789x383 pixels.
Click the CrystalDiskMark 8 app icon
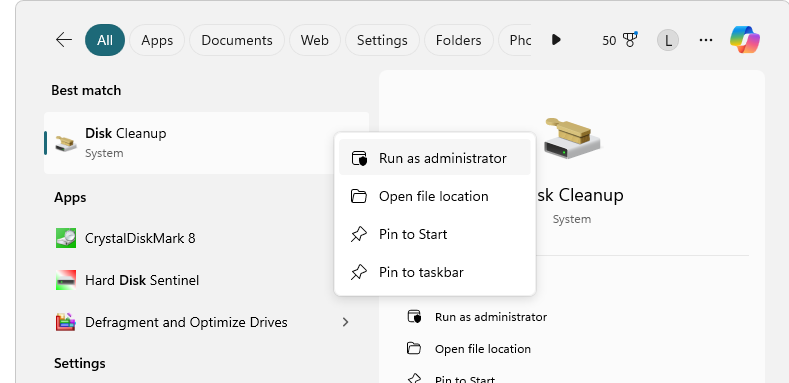66,238
